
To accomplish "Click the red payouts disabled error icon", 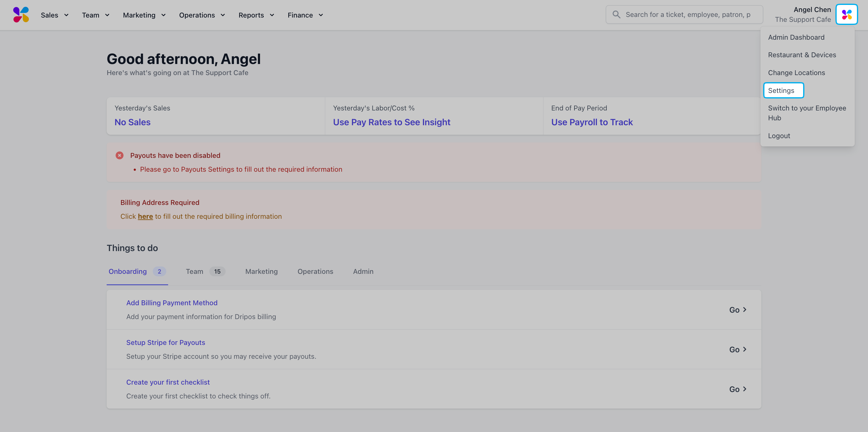I will click(x=119, y=155).
